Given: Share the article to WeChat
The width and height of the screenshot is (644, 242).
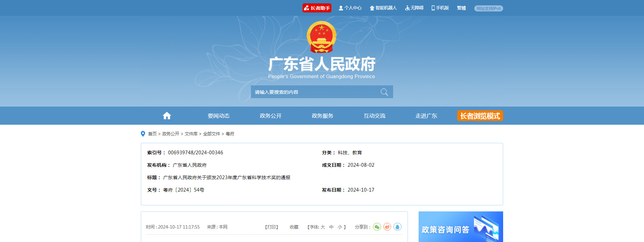Looking at the screenshot, I should click(377, 227).
